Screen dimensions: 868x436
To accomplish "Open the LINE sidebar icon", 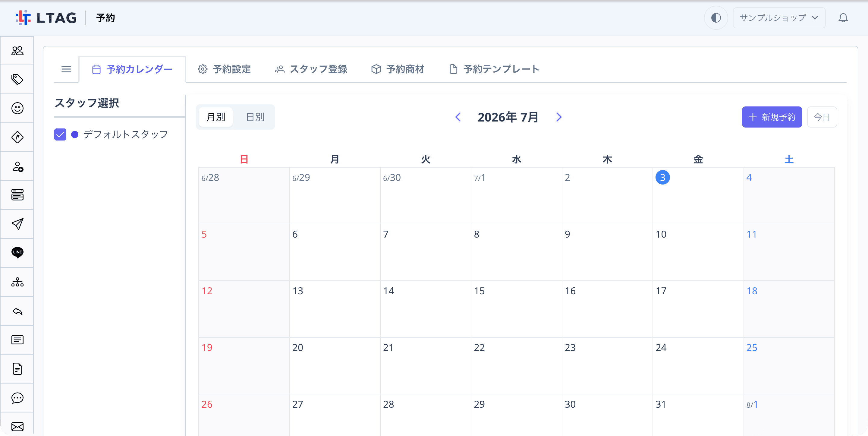I will (x=17, y=253).
